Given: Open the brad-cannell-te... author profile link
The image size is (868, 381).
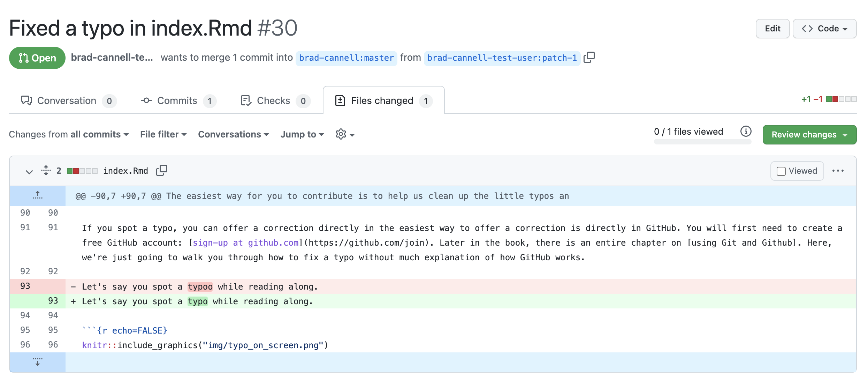Looking at the screenshot, I should pyautogui.click(x=112, y=57).
